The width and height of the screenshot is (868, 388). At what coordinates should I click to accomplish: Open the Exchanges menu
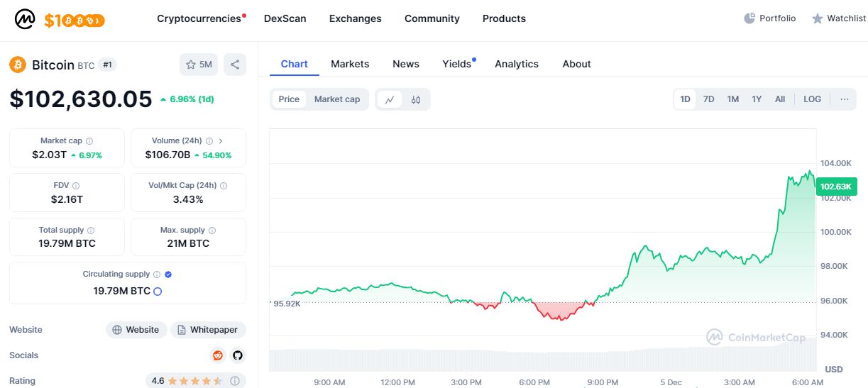tap(356, 18)
